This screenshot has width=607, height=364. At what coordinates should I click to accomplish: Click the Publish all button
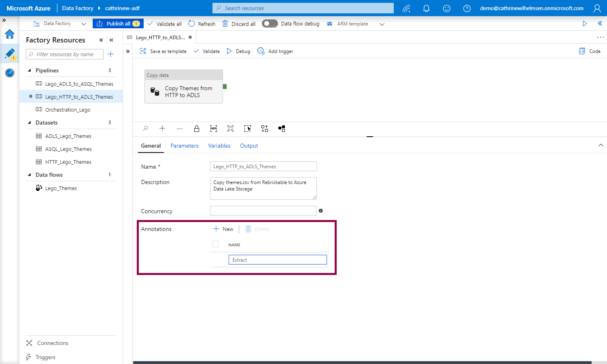[x=118, y=24]
